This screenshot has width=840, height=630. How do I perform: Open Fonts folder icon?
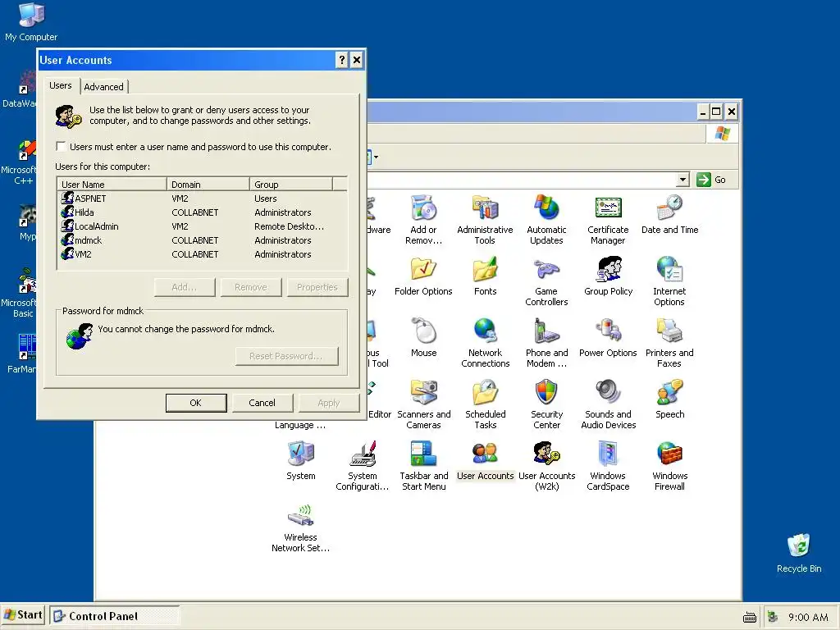(485, 269)
